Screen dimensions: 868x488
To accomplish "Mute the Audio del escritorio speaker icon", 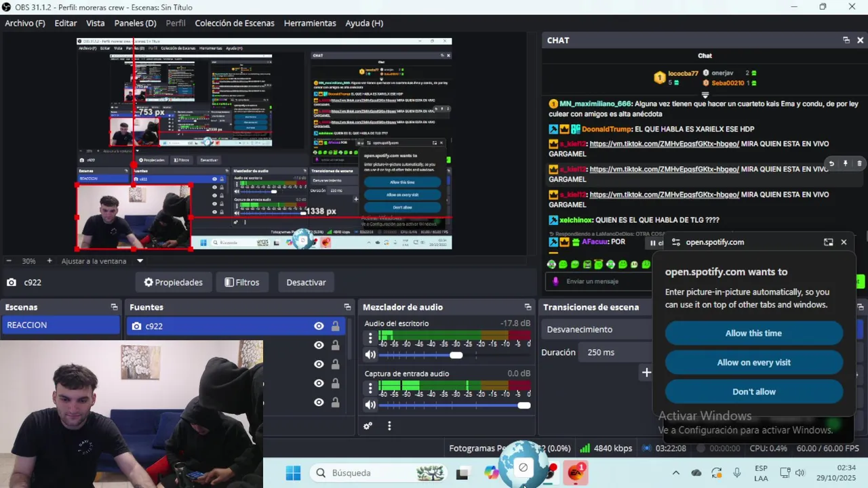I will [x=370, y=354].
